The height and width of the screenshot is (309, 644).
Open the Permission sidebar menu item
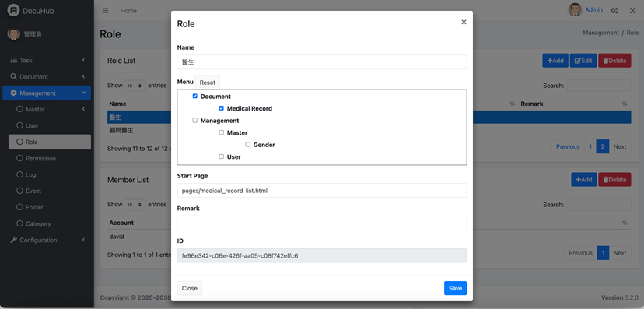pos(50,158)
